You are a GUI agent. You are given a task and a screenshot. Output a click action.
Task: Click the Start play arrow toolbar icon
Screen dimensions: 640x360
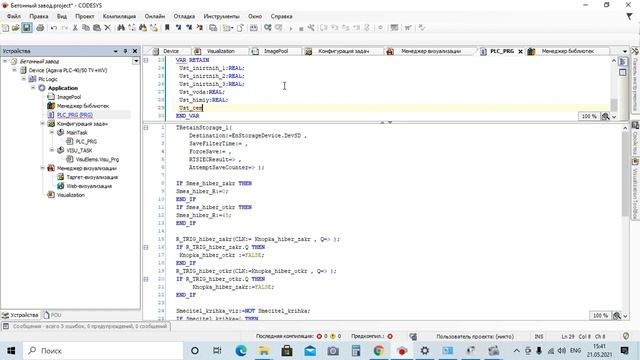pyautogui.click(x=291, y=28)
